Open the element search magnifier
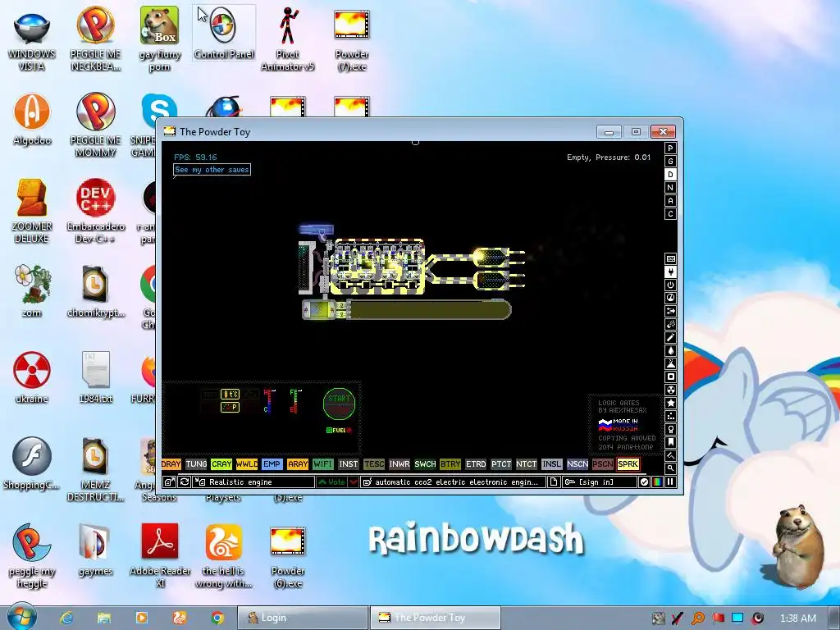The image size is (840, 630). (670, 468)
